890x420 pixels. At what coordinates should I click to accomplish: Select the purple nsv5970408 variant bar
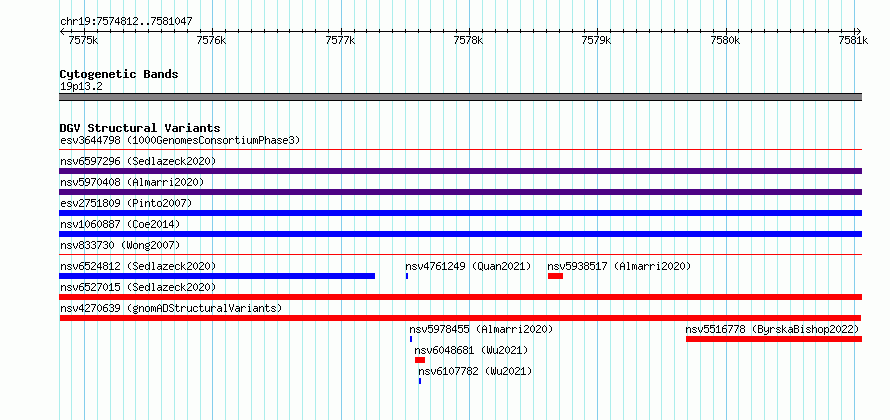click(460, 192)
